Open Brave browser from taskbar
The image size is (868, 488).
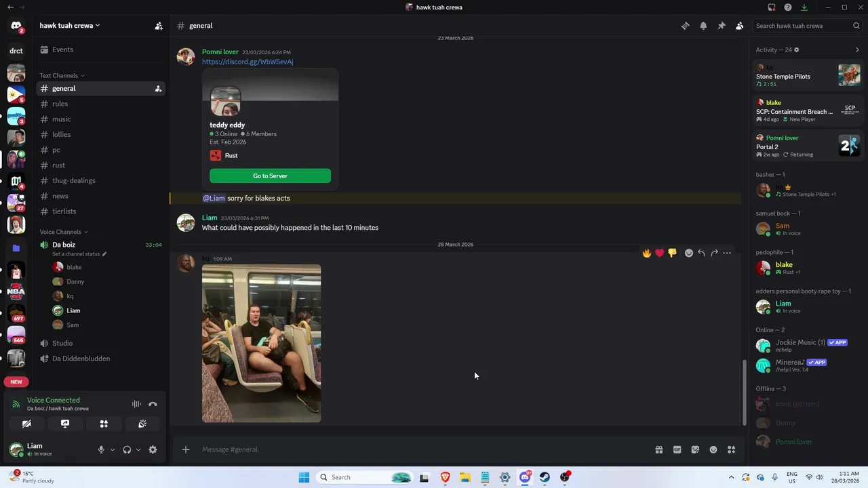[x=445, y=477]
